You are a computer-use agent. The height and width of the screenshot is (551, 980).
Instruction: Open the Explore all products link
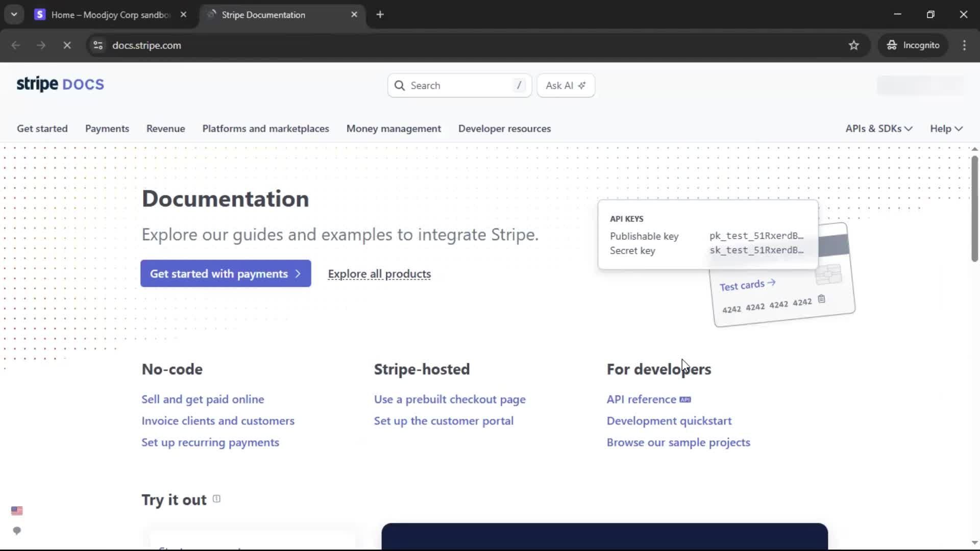[379, 274]
